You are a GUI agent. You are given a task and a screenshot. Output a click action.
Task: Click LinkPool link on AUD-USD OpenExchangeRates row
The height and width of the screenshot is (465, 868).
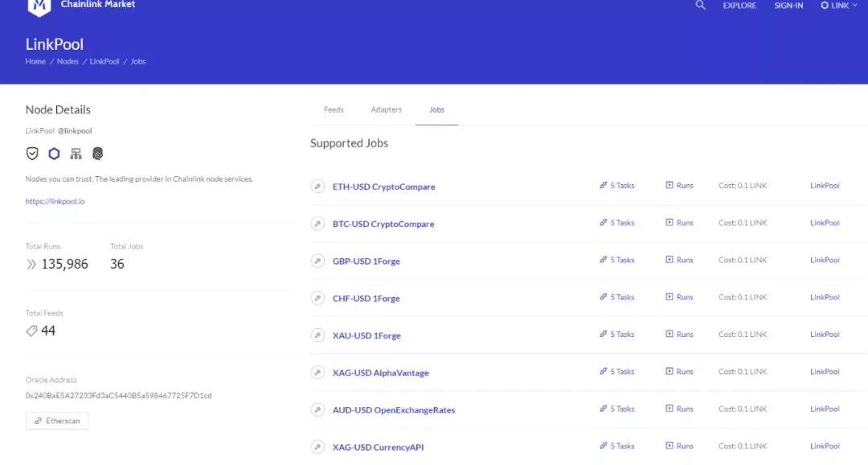(825, 409)
